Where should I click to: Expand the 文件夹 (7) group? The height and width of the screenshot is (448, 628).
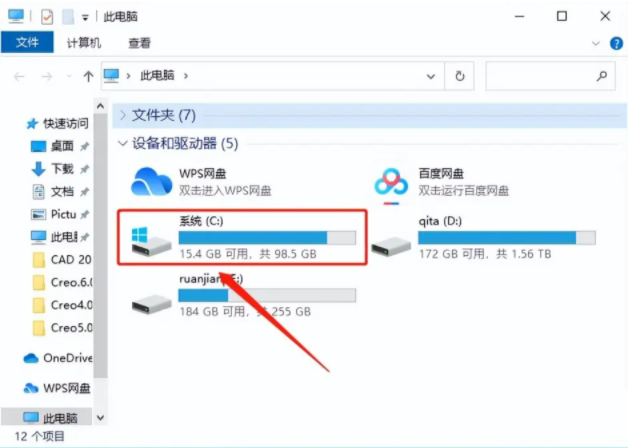[x=123, y=116]
